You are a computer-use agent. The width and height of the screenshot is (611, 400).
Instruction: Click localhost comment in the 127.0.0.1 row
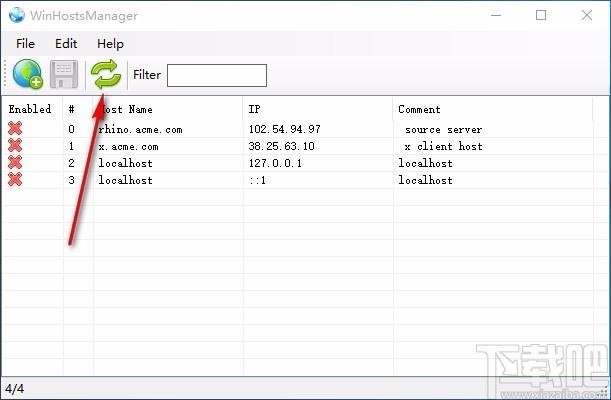click(x=425, y=163)
